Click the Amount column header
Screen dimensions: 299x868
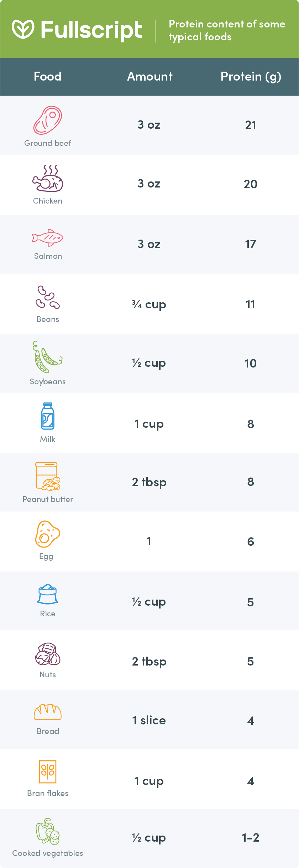(x=150, y=76)
